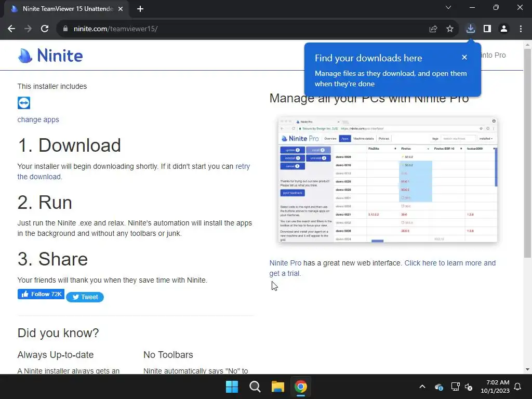
Task: View site security lock info
Action: click(65, 29)
